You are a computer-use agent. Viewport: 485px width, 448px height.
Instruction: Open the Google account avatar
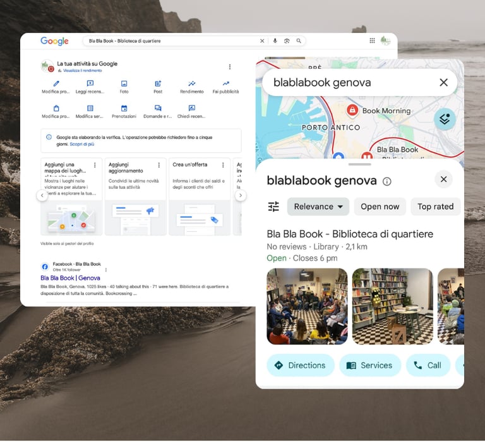(x=385, y=40)
